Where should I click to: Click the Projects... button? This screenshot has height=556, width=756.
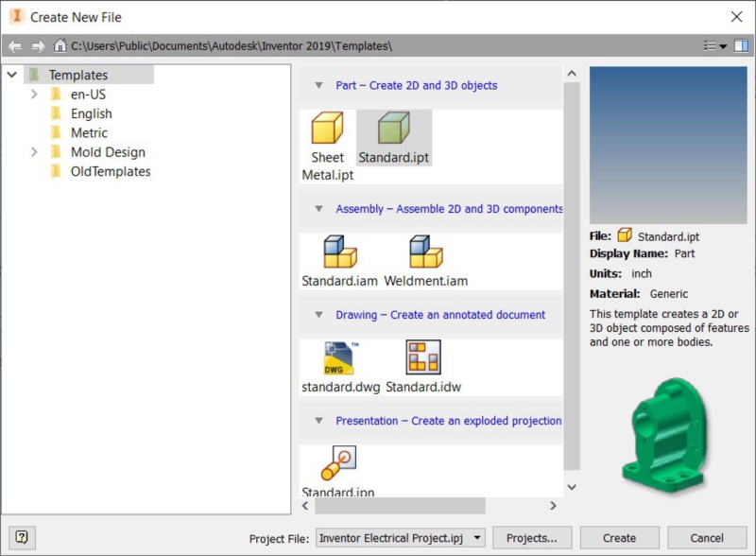532,538
